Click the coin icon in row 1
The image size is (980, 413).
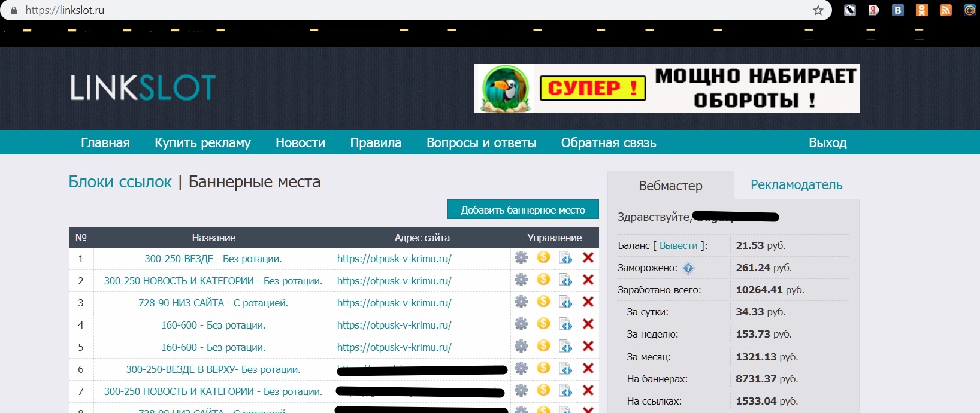(543, 257)
